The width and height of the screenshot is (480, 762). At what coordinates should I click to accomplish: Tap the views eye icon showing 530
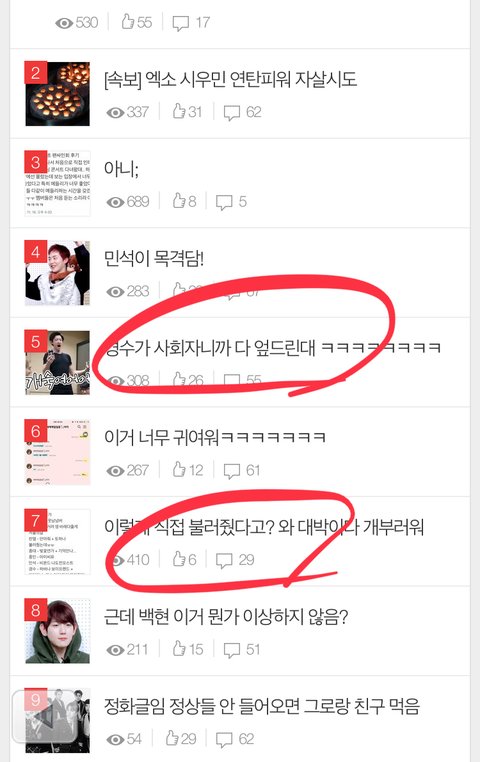(64, 23)
